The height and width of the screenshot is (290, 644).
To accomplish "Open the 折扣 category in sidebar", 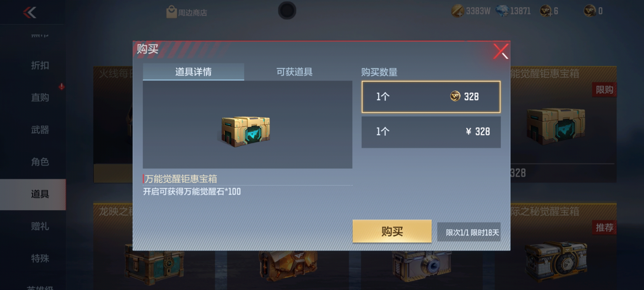I will pos(40,65).
